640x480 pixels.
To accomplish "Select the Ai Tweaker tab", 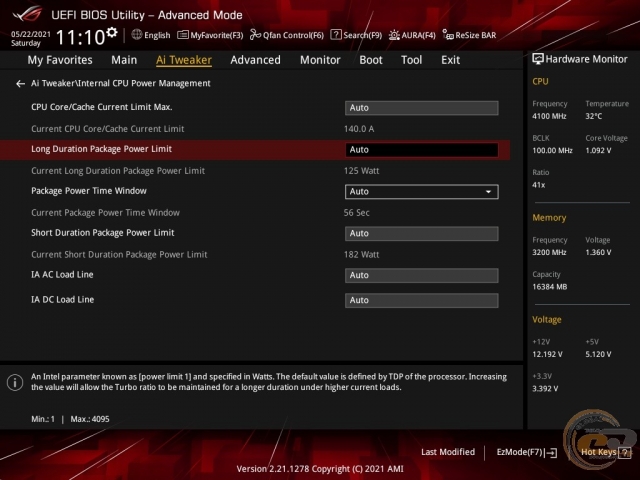I will (184, 60).
